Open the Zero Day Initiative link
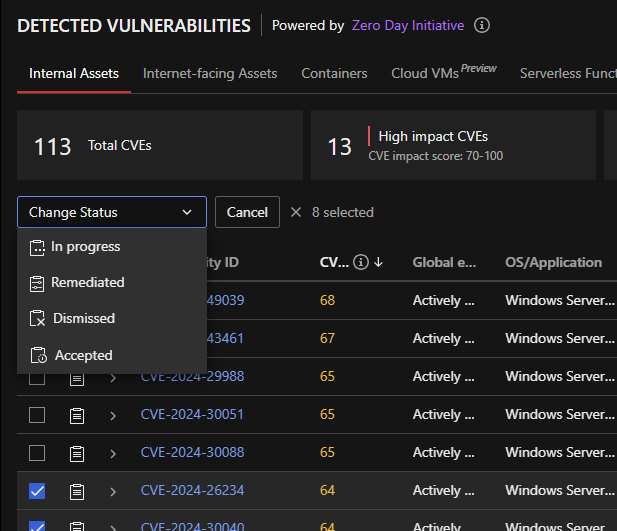 [408, 25]
